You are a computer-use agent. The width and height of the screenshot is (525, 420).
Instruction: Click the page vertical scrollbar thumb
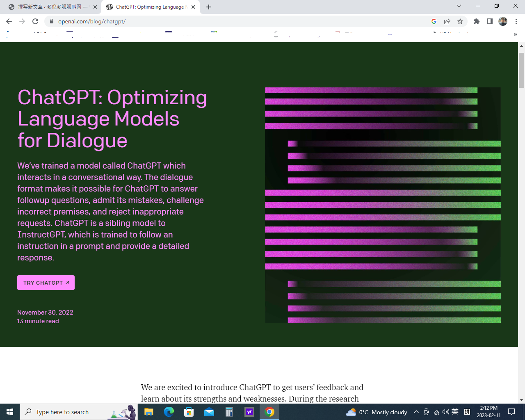click(x=521, y=70)
